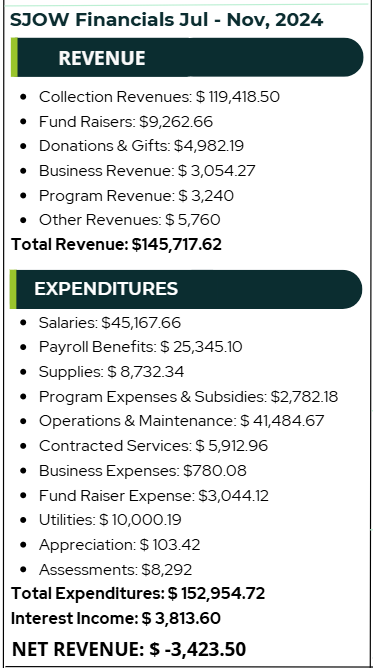Select Program Expenses & Subsidies line
Viewport: 373px width, 668px height.
pyautogui.click(x=188, y=397)
